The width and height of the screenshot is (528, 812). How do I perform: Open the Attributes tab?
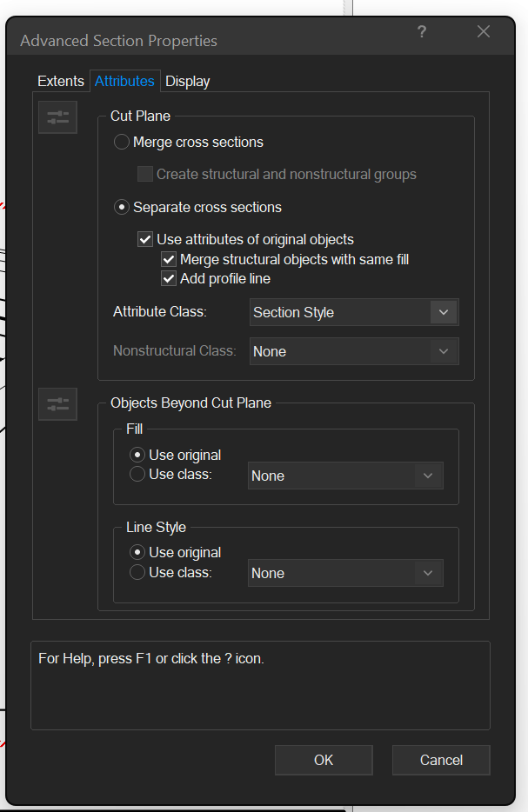(124, 82)
